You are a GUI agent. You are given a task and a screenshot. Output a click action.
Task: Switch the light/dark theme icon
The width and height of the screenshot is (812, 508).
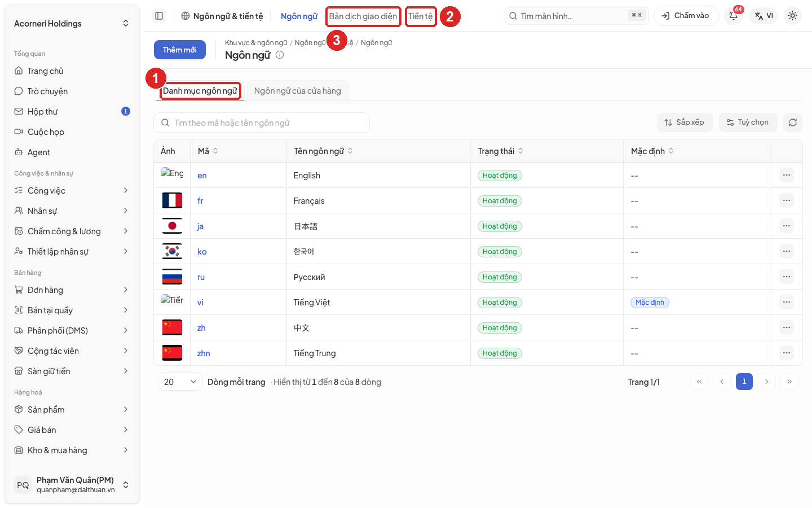coord(792,16)
